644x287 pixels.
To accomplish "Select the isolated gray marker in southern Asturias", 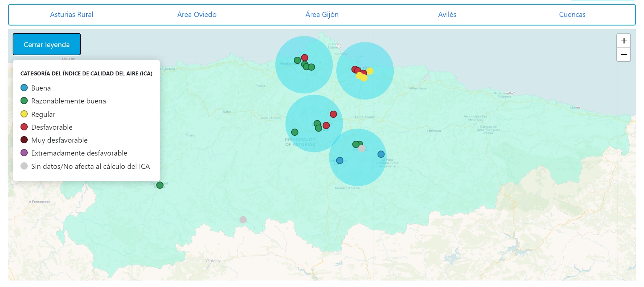I will pyautogui.click(x=243, y=219).
